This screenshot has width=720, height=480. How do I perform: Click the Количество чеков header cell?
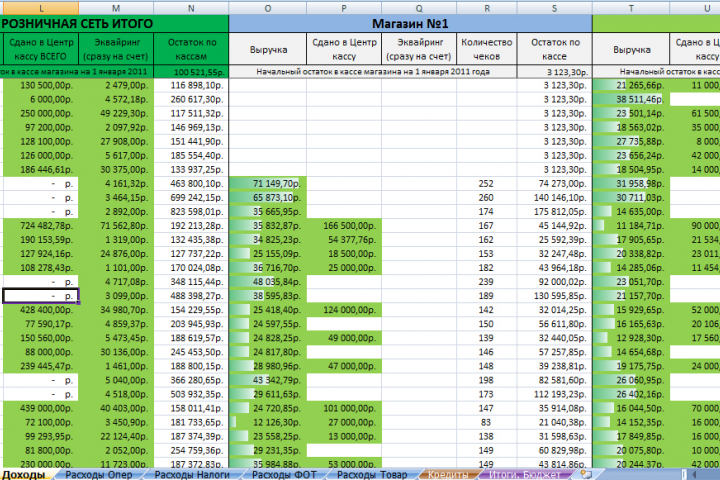487,49
